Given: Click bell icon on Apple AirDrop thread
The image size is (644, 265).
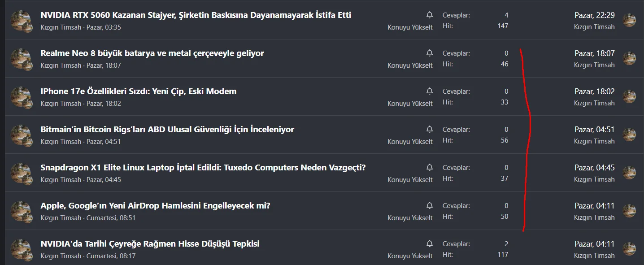Looking at the screenshot, I should point(430,205).
